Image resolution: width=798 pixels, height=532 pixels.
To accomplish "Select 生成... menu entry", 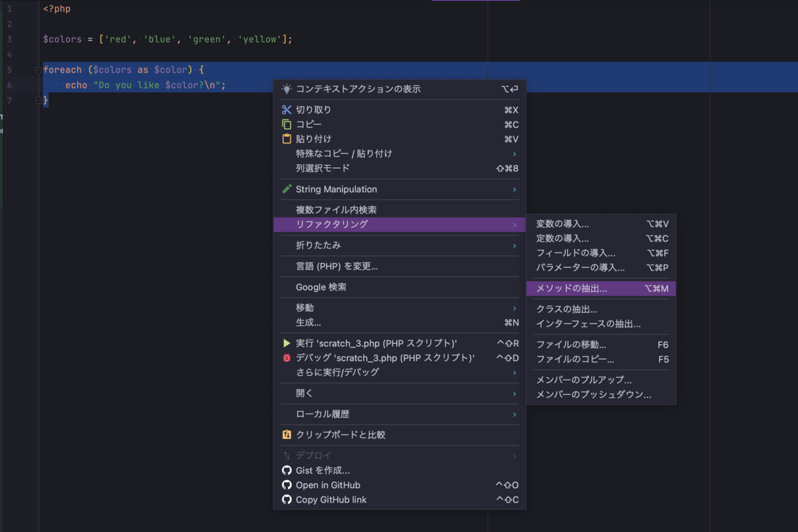I will [x=400, y=323].
